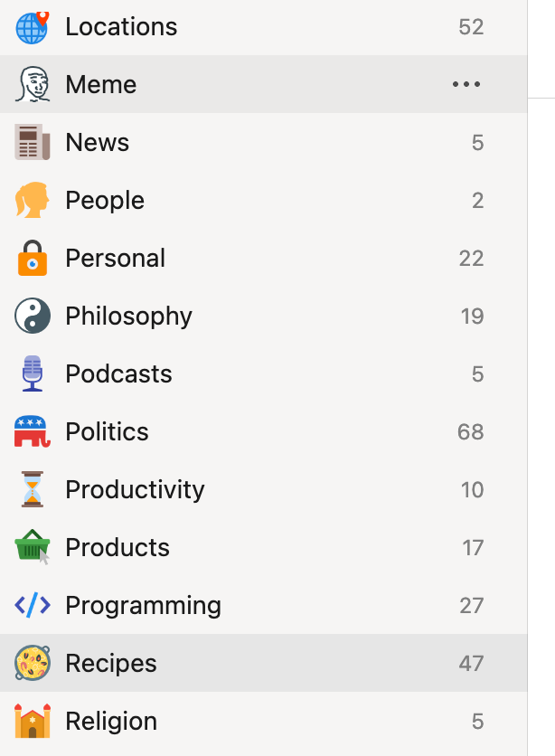
Task: Click the newspaper icon for News
Action: tap(33, 142)
